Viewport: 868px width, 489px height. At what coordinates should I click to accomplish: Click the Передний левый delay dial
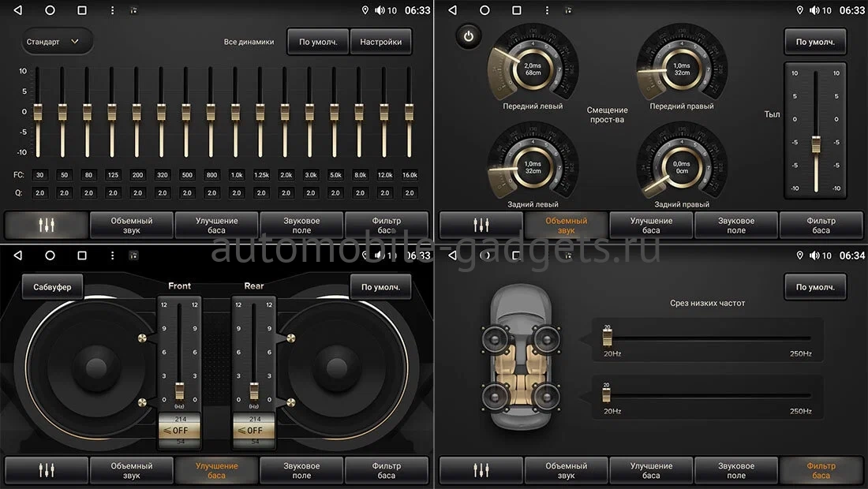click(x=533, y=68)
